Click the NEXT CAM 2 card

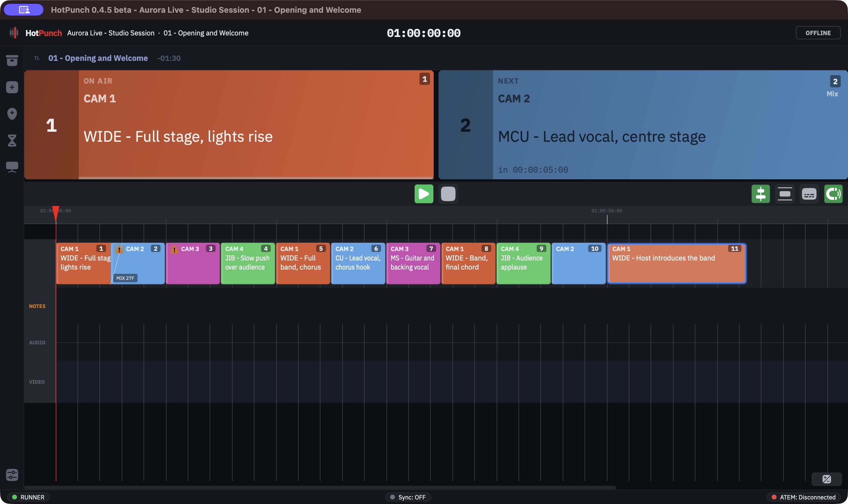point(643,125)
